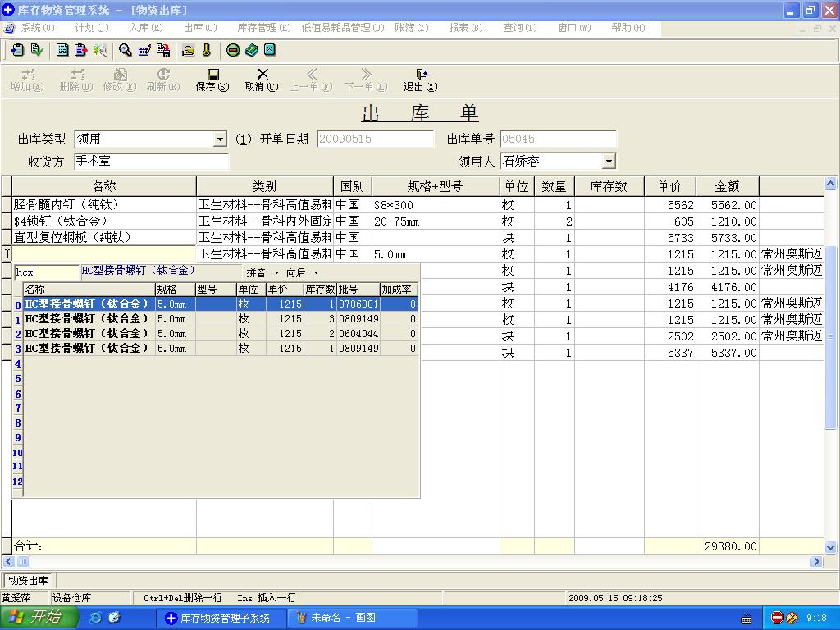This screenshot has height=630, width=840.
Task: Click the horizontal scrollbar right arrow
Action: (816, 561)
